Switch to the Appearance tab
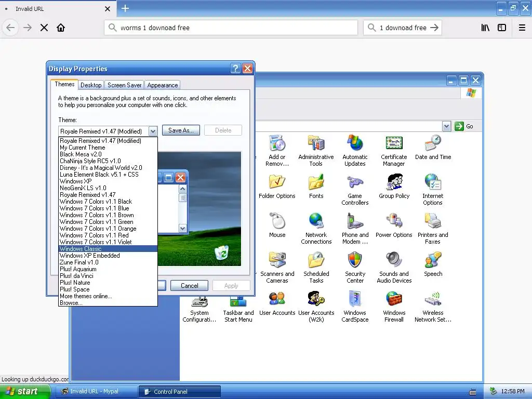 point(163,85)
